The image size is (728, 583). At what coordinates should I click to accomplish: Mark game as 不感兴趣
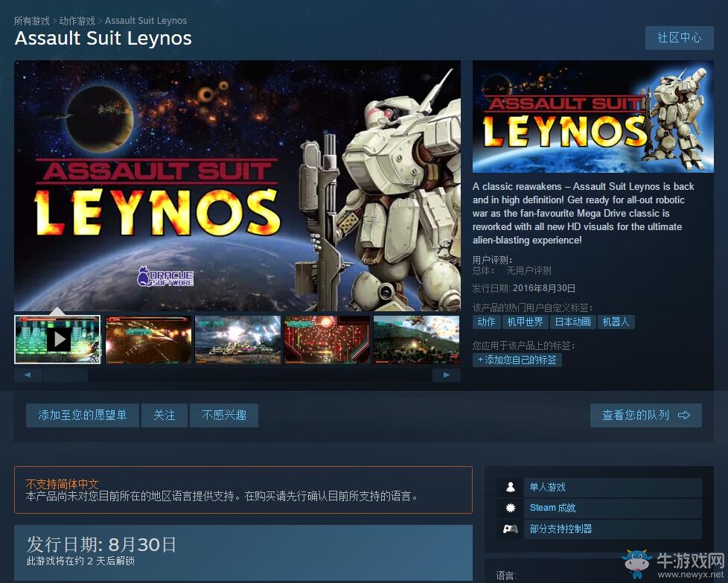(x=224, y=415)
